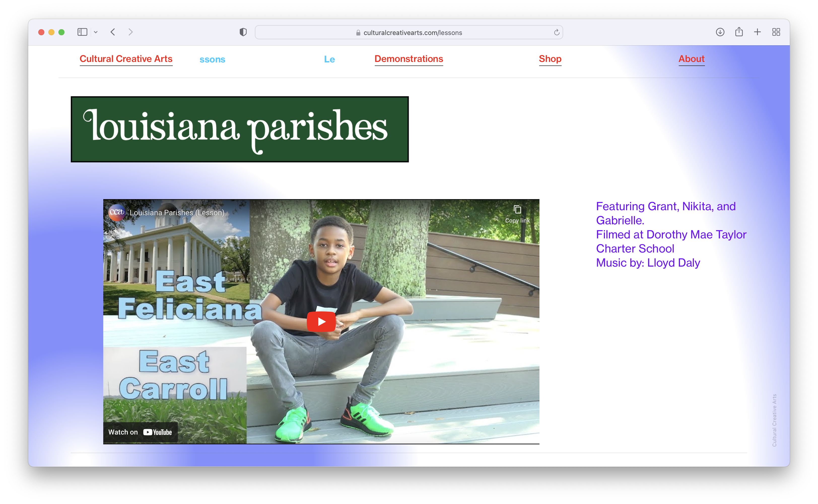Visit the About page
Screen dimensions: 818x504
[691, 59]
